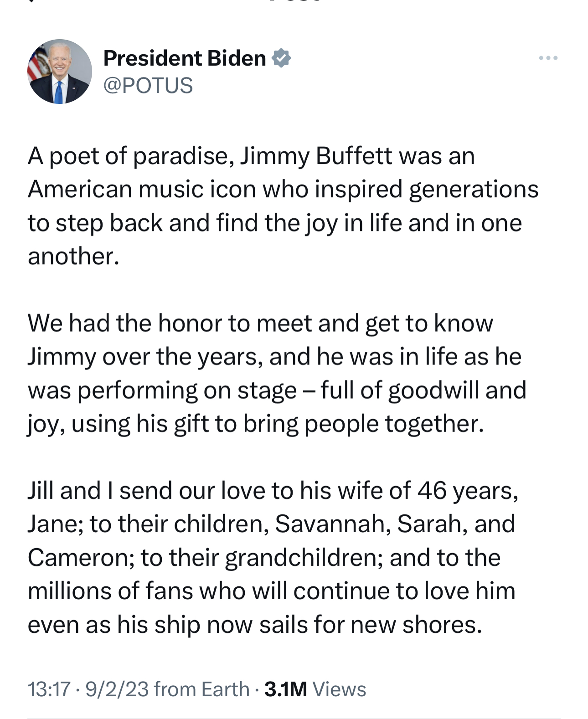Open President Biden's profile picture

coord(60,72)
